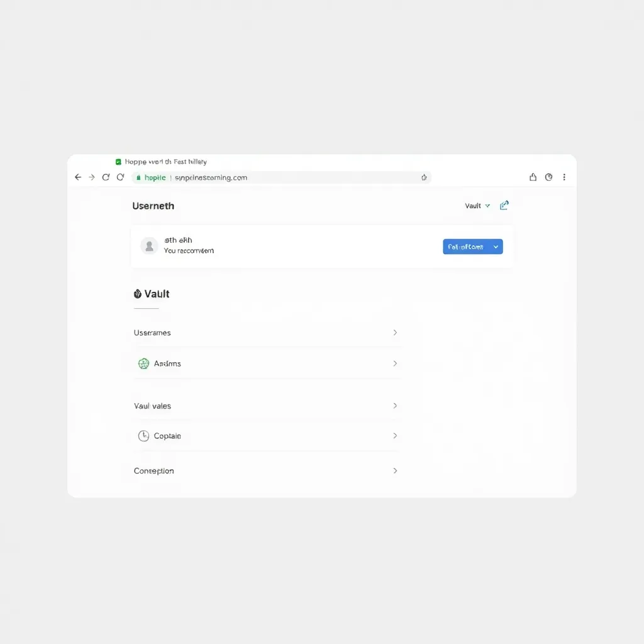Click the first reload icon
Screen dimensions: 644x644
pyautogui.click(x=106, y=177)
